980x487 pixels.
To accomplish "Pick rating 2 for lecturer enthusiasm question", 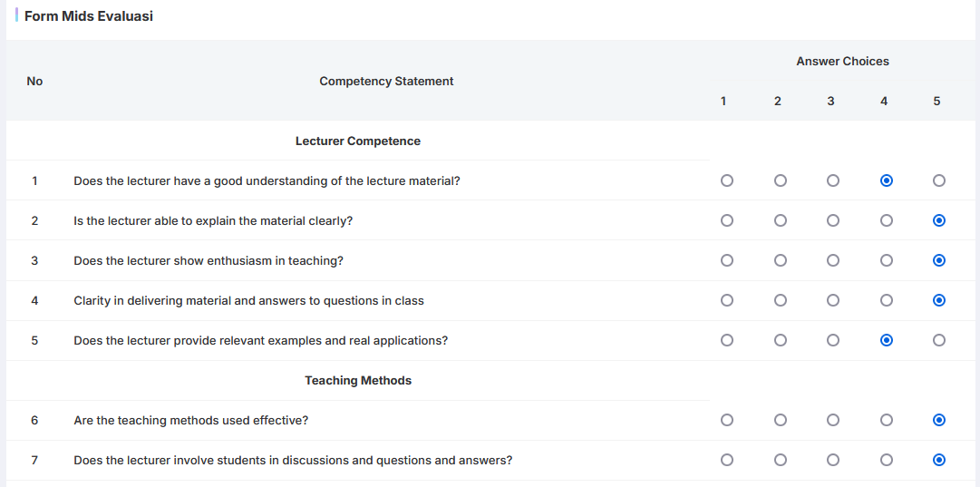I will tap(780, 260).
